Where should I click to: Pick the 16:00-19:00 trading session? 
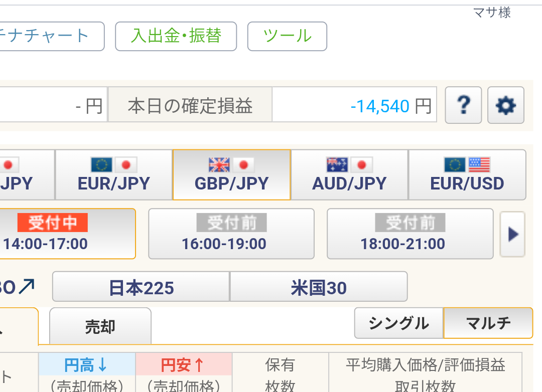point(231,234)
